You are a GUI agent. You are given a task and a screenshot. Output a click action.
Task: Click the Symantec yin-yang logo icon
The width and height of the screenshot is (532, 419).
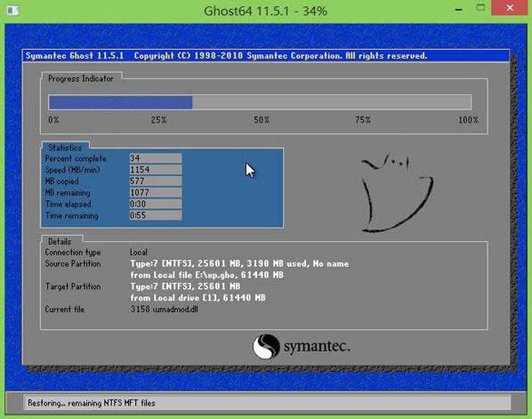(266, 346)
